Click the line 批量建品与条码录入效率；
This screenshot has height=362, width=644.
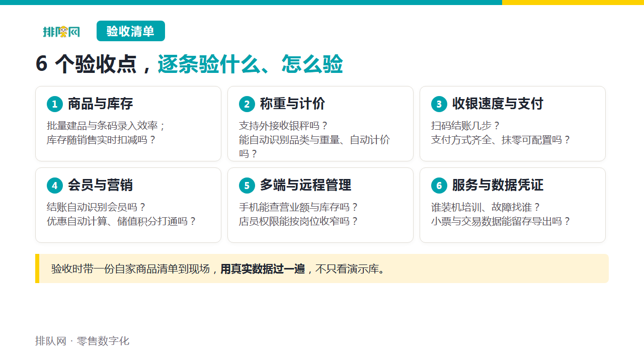(107, 126)
